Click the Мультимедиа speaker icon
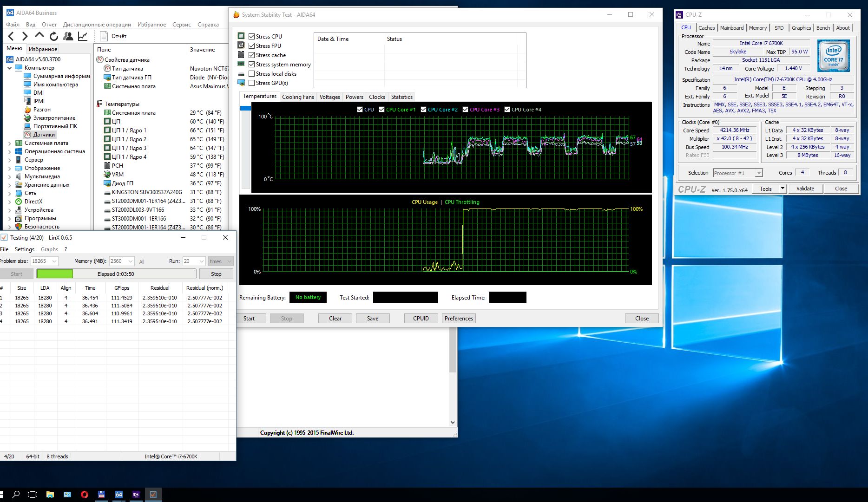The height and width of the screenshot is (502, 868). pos(19,176)
